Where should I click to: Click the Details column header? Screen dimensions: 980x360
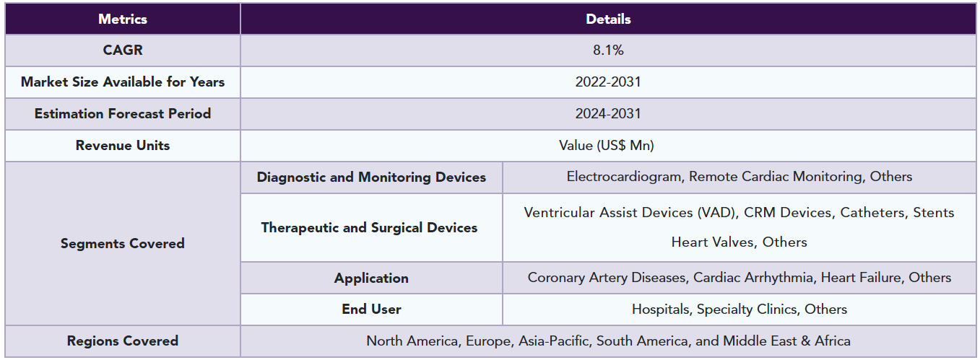click(x=608, y=19)
